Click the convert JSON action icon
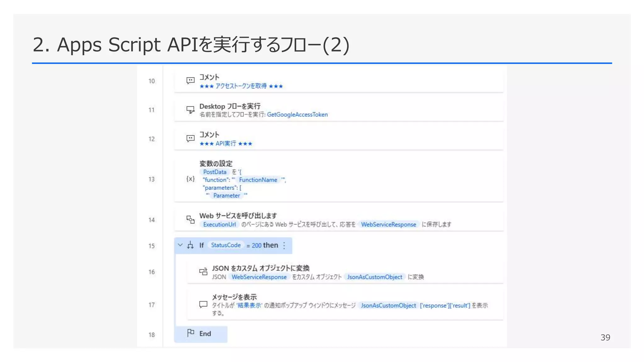The width and height of the screenshot is (644, 362). [x=203, y=271]
